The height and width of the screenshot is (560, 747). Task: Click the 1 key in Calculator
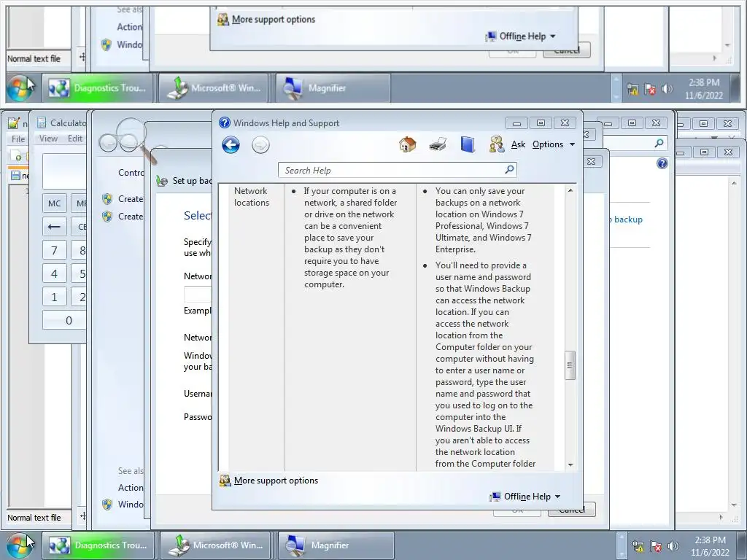click(x=54, y=297)
